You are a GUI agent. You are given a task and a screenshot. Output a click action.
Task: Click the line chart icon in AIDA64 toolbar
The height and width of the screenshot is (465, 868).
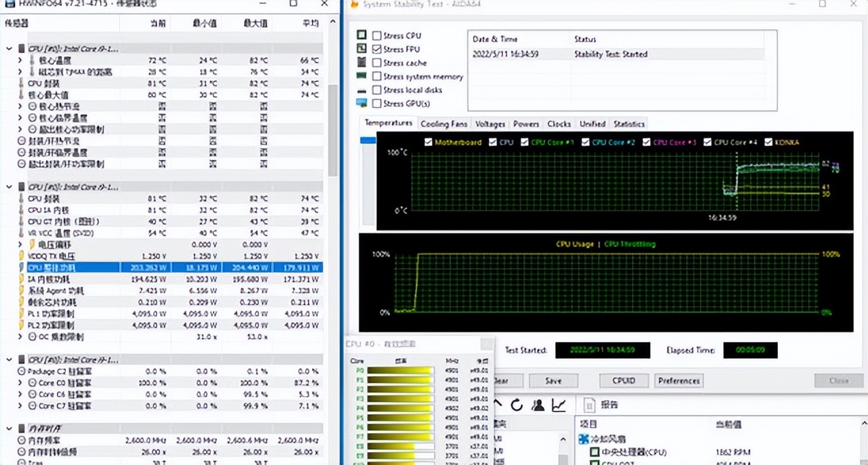[559, 405]
